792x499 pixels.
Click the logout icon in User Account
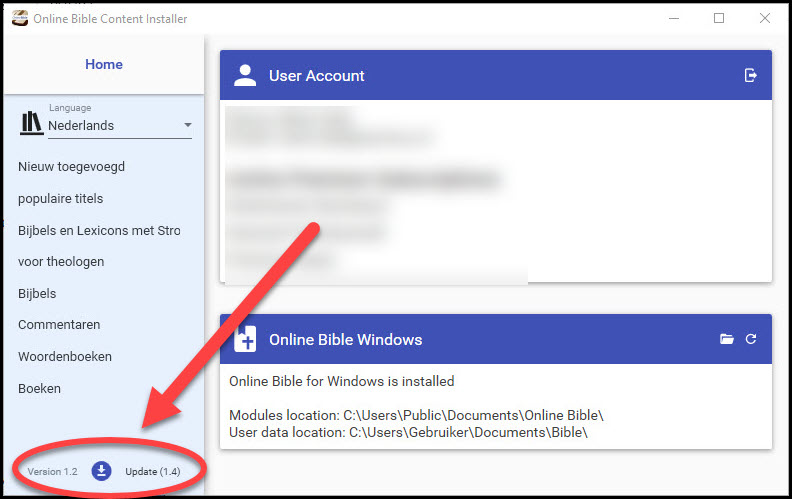click(751, 75)
